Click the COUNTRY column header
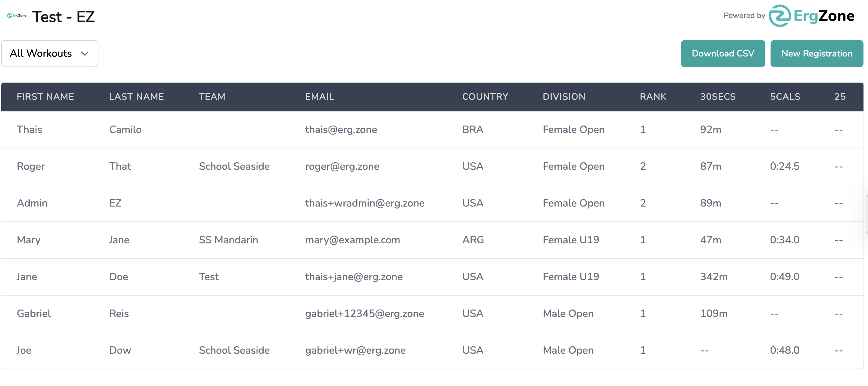The image size is (868, 386). (485, 97)
